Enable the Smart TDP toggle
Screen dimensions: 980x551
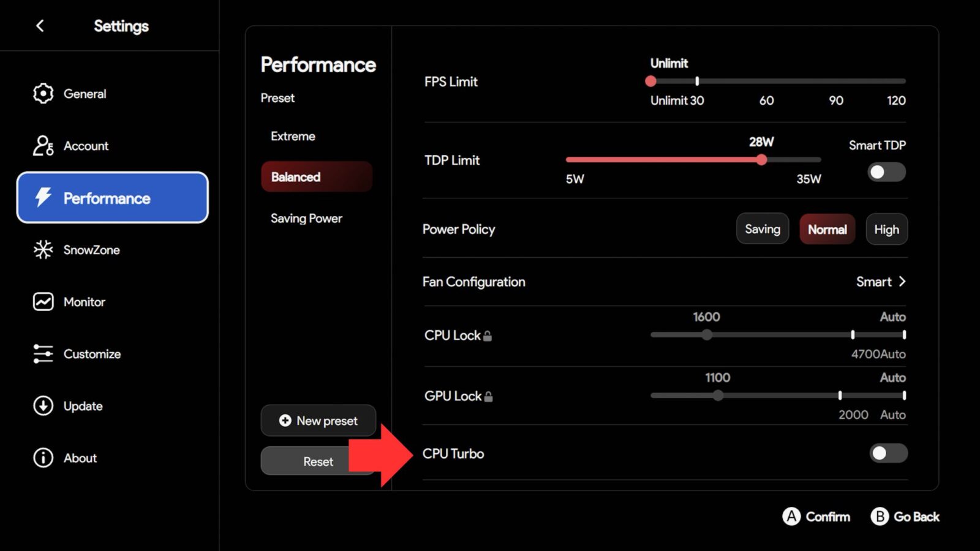(885, 172)
